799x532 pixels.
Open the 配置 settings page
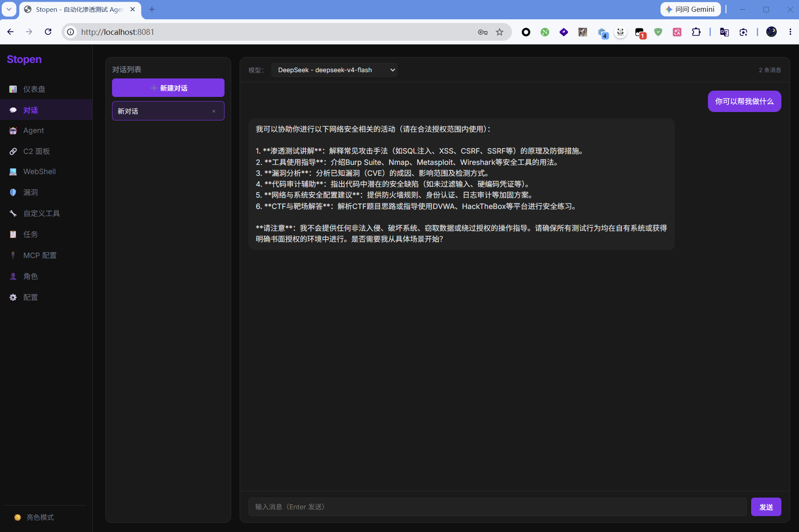46,297
